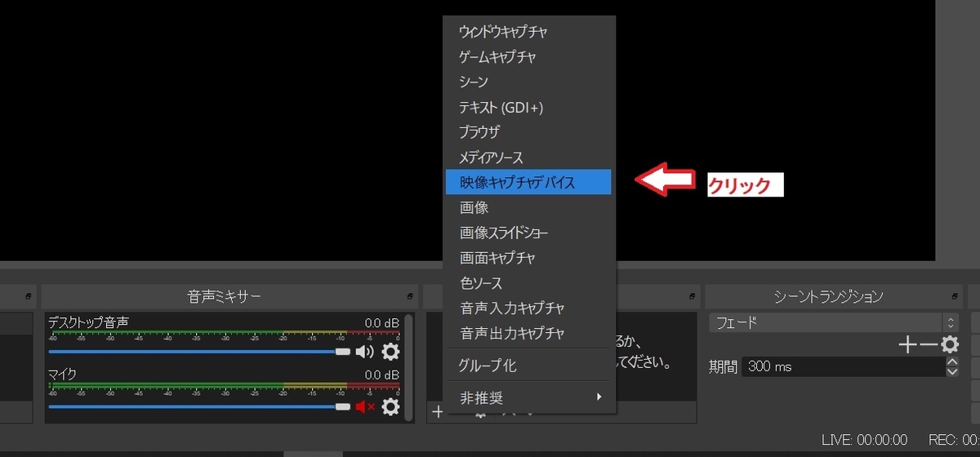Select 色ソース menu entry

(529, 283)
